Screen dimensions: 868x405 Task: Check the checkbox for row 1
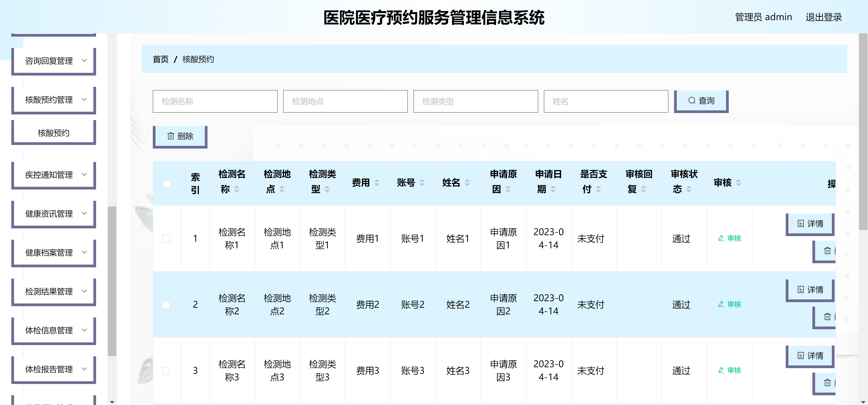click(166, 239)
